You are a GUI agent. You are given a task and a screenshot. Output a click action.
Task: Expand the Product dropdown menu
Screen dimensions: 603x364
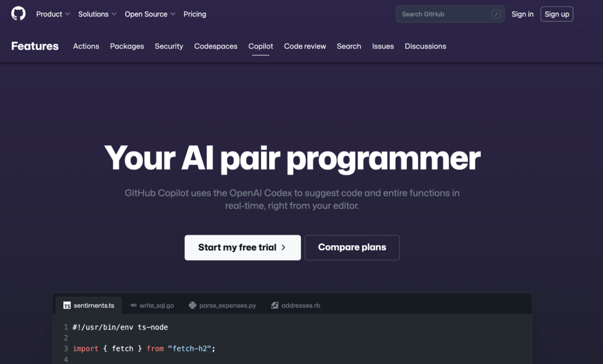tap(53, 14)
